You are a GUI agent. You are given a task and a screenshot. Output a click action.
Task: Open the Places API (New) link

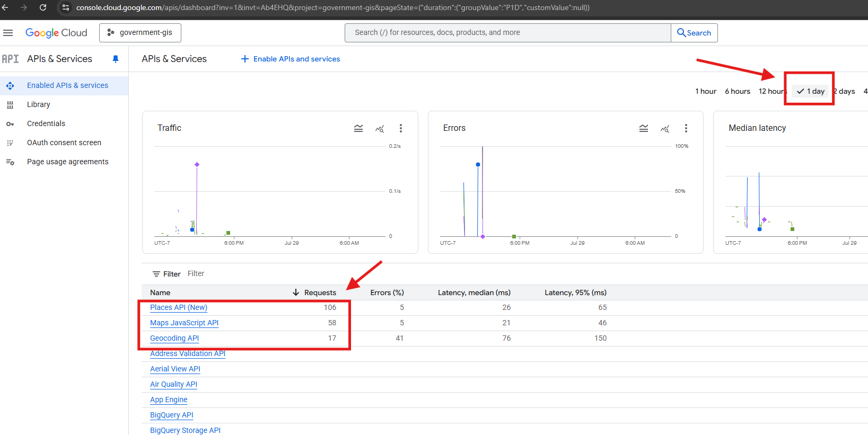click(179, 307)
